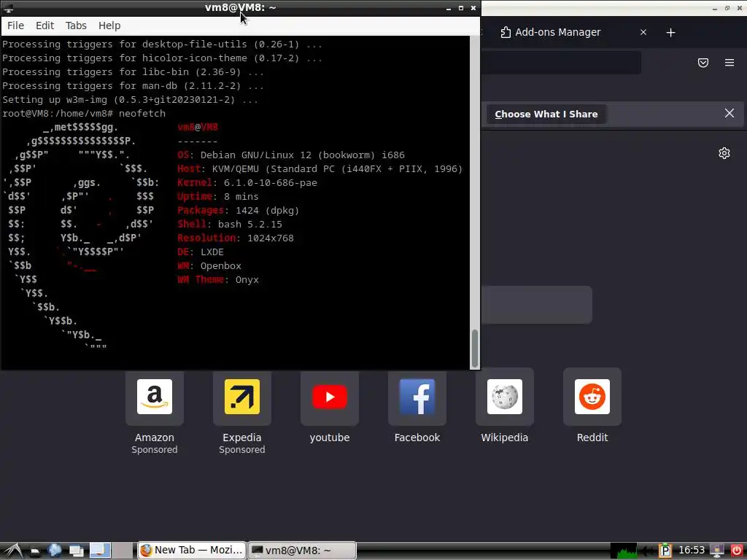Click the Setting up w3m-img line
Viewport: 747px width, 560px height.
click(x=130, y=100)
